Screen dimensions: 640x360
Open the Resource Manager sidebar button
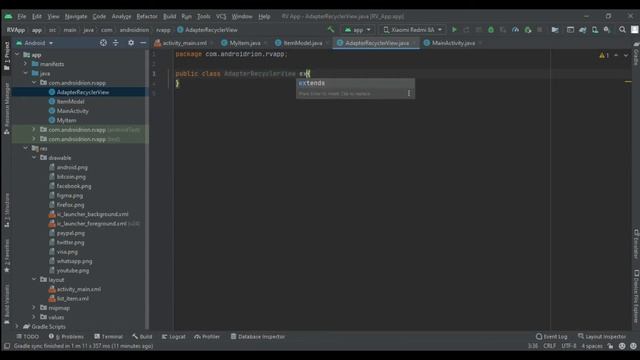coord(7,108)
